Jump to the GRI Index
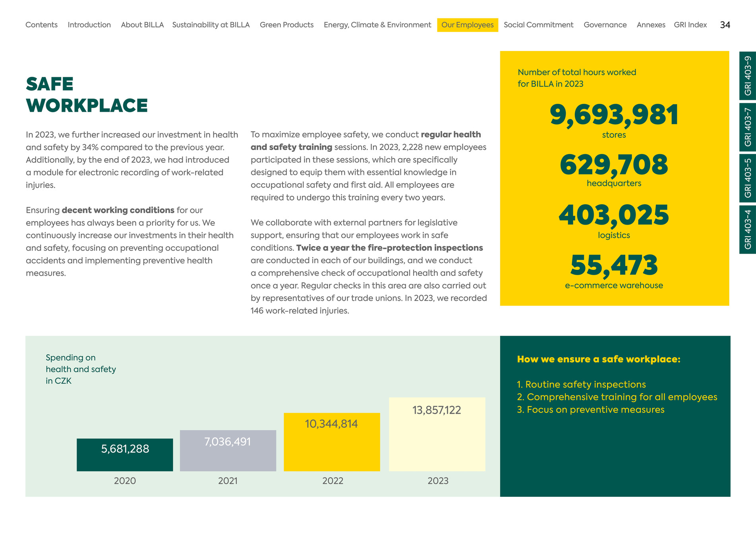Screen dimensions: 756x535 click(690, 25)
